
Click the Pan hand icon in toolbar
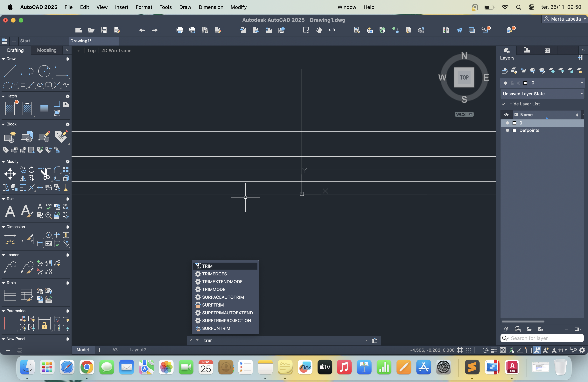coord(319,30)
